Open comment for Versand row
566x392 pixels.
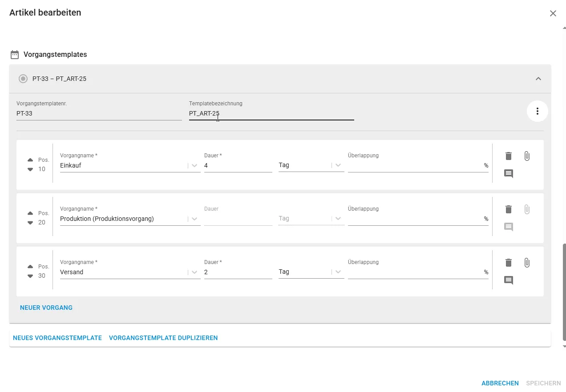(x=509, y=280)
